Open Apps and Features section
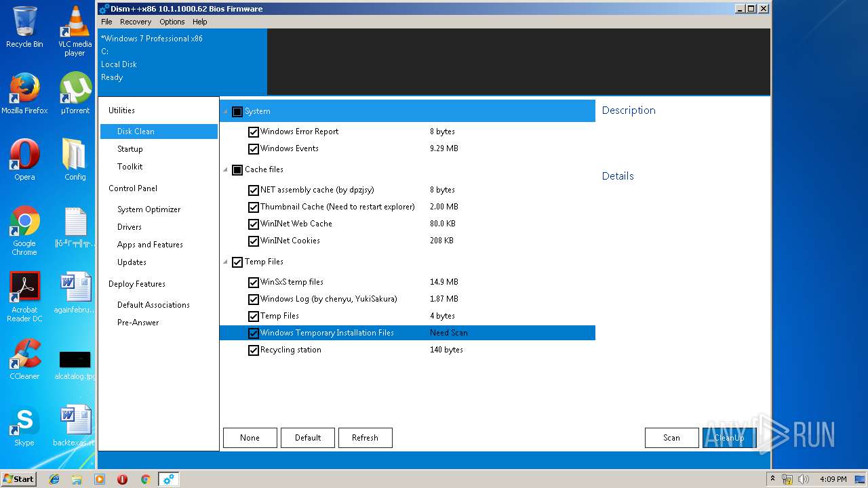The image size is (868, 488). click(150, 245)
